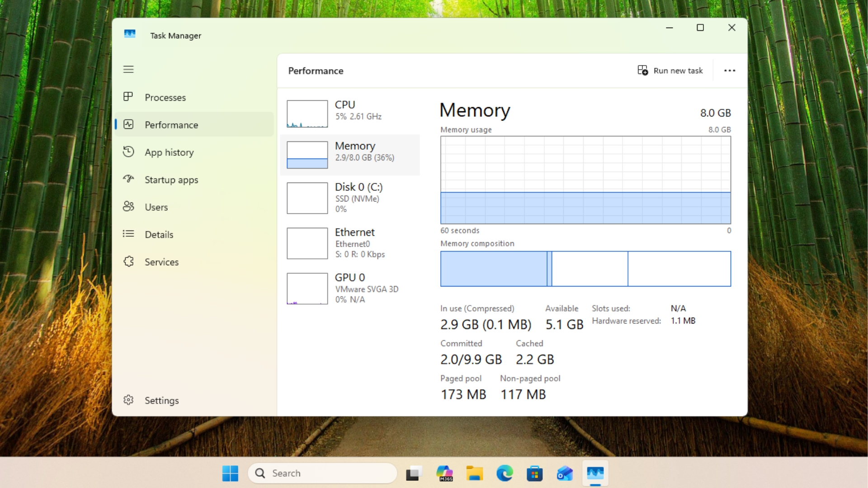This screenshot has height=488, width=868.
Task: Click the Task View taskbar icon
Action: coord(414,473)
